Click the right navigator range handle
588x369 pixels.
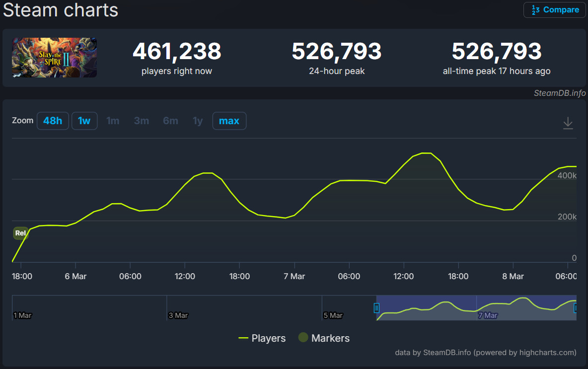tap(575, 308)
